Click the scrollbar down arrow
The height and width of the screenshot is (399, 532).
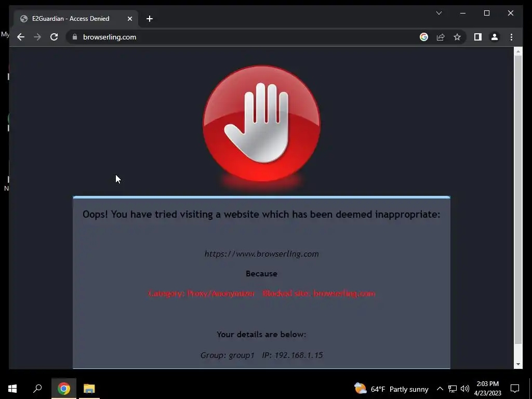[518, 364]
